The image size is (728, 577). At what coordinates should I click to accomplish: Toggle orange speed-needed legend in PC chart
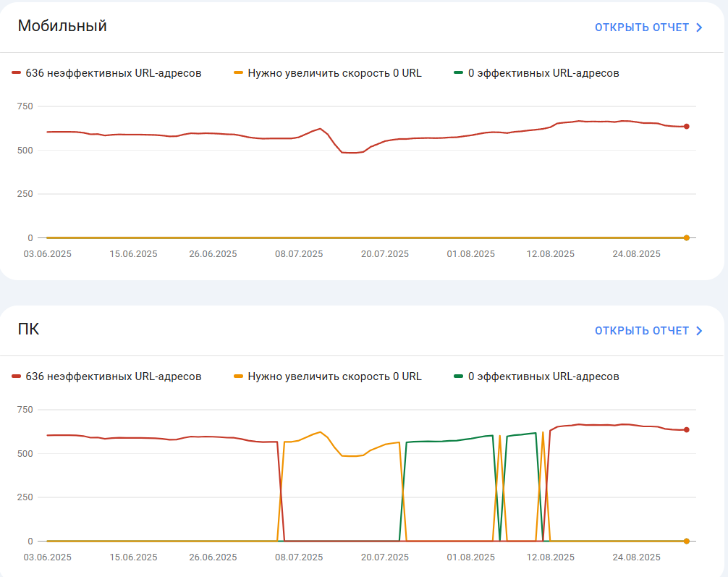coord(328,376)
